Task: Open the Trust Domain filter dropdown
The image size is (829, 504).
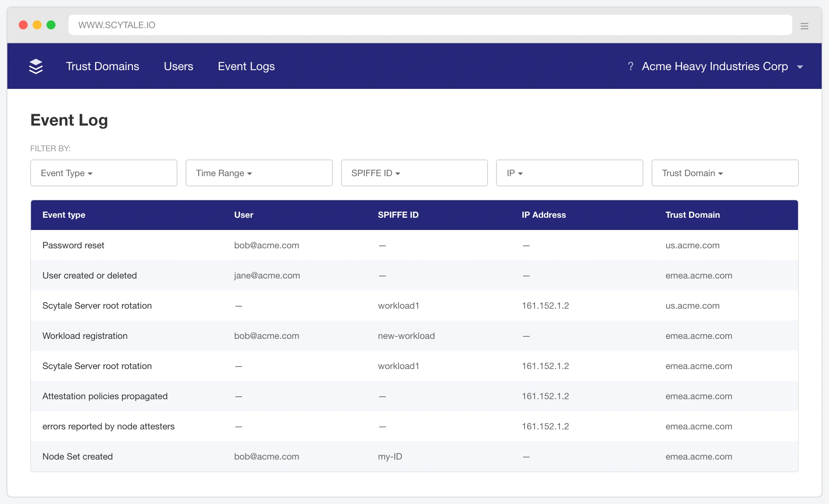Action: click(725, 173)
